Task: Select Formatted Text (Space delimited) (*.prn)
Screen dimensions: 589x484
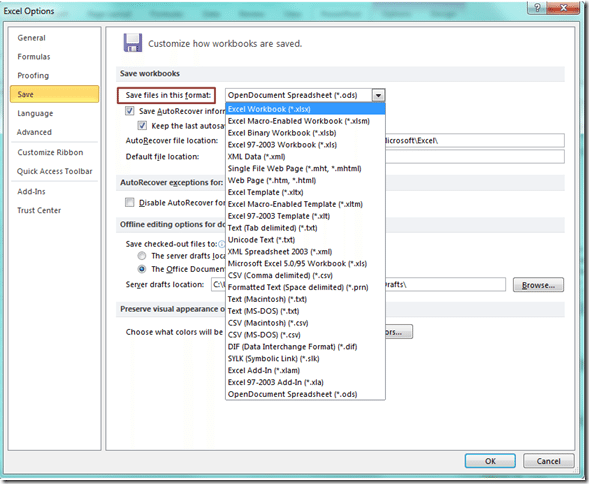Action: (x=305, y=287)
